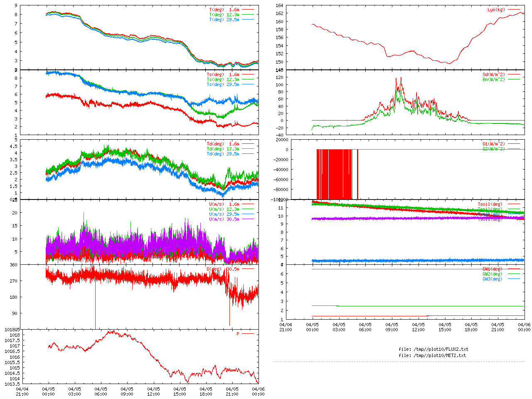Choose the U(m/s) 29.5m wind legend label
The height and width of the screenshot is (399, 532).
click(224, 214)
